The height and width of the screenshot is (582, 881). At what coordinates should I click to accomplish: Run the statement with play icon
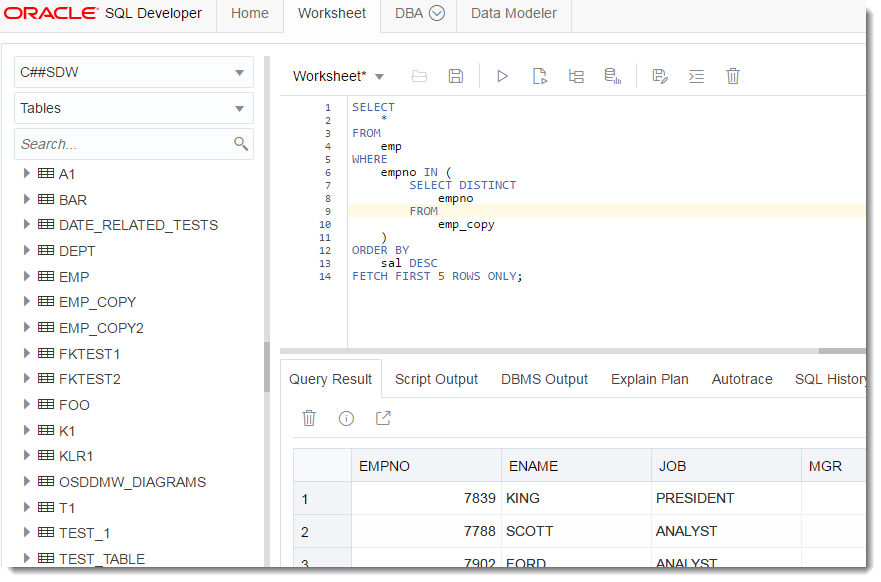point(502,76)
